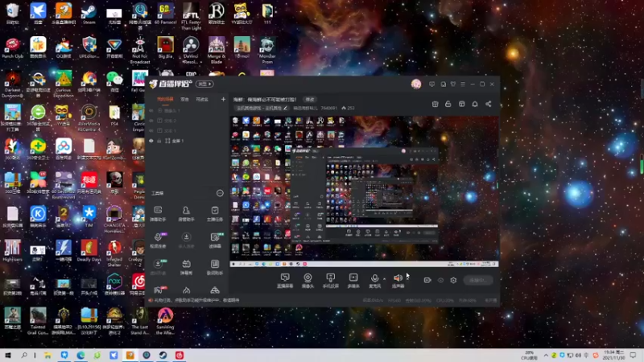Screen dimensions: 644x362
Task: Click the orange speaker icon in the bottom bar
Action: 397,278
